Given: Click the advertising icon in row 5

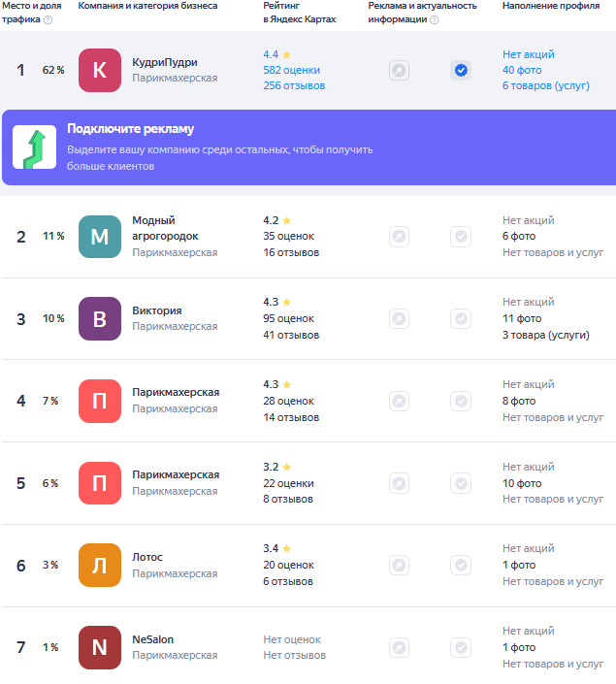Looking at the screenshot, I should (399, 483).
